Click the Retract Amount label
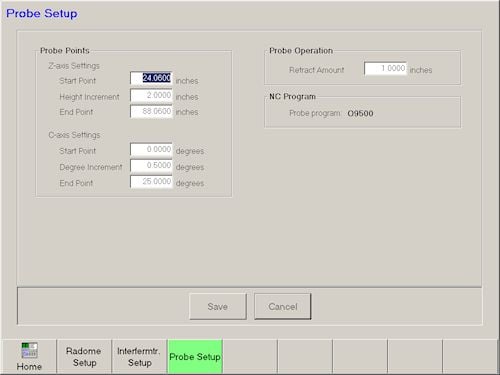 pos(316,70)
